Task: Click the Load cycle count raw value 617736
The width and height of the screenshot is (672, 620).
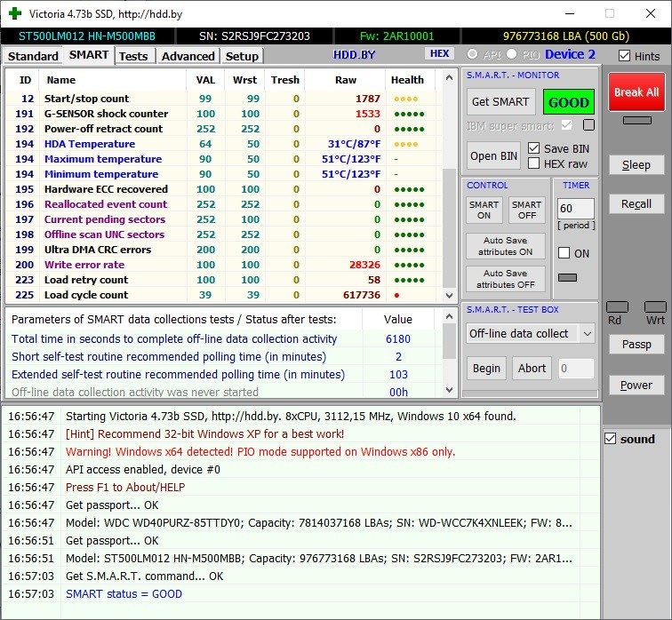Action: [361, 295]
